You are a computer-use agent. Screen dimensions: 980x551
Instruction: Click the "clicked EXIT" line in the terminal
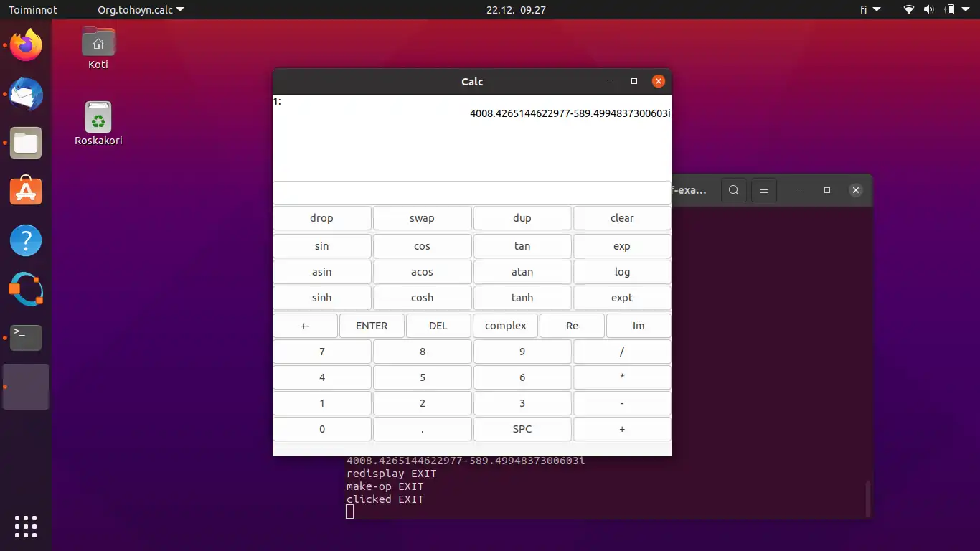385,499
